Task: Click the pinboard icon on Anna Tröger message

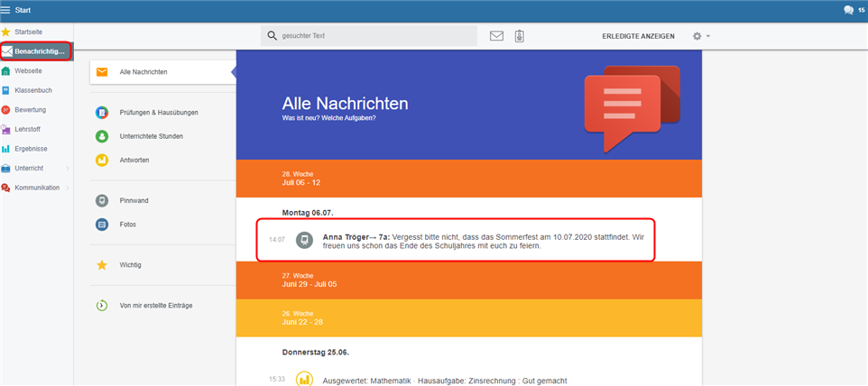Action: 304,240
